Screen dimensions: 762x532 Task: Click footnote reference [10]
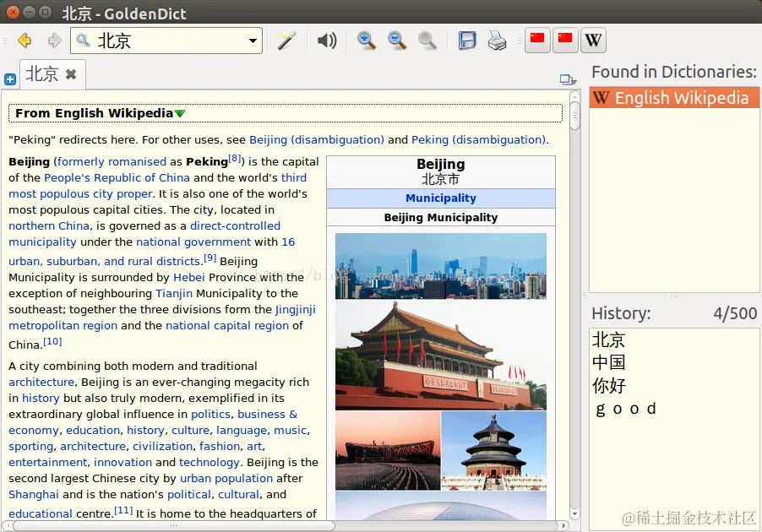coord(52,341)
